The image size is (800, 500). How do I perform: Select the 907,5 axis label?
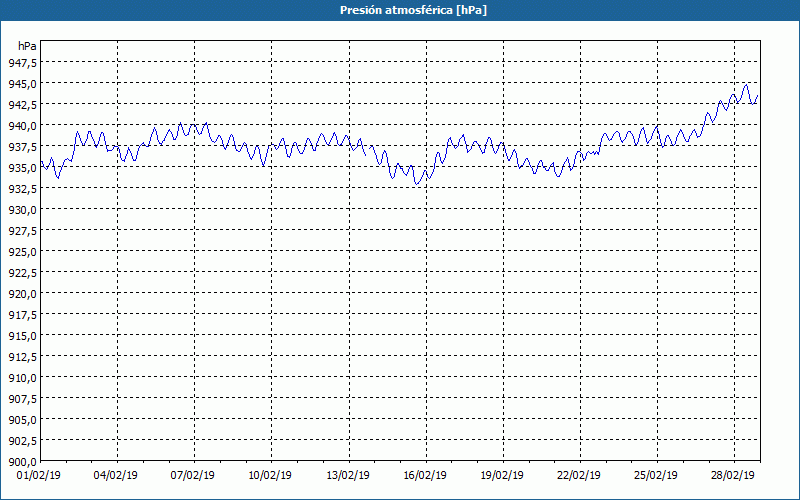tap(22, 398)
